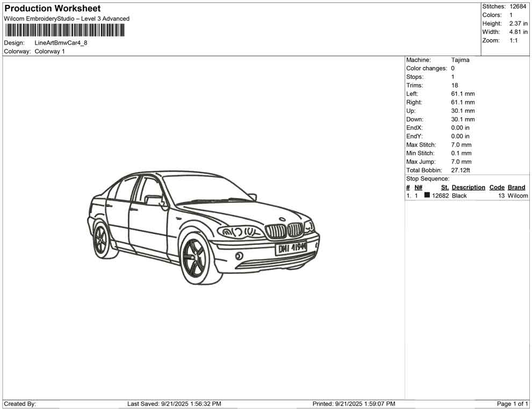Click the Zoom value 1:1
Screen dimensions: 532x409
pos(514,40)
